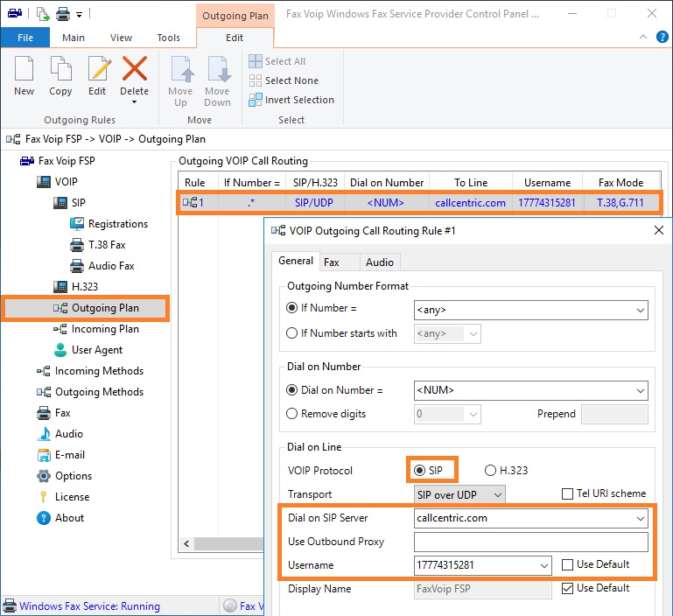
Task: Click the New outgoing rule icon
Action: (24, 68)
